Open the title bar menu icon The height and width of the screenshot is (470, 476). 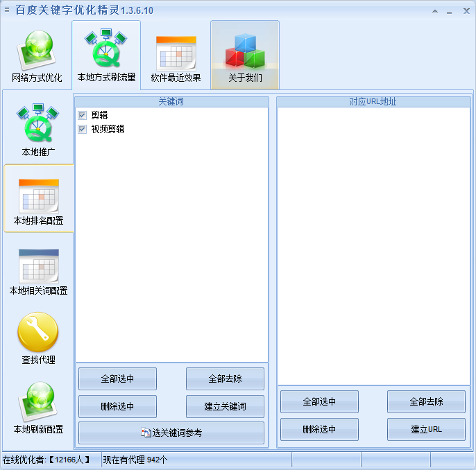coord(7,10)
